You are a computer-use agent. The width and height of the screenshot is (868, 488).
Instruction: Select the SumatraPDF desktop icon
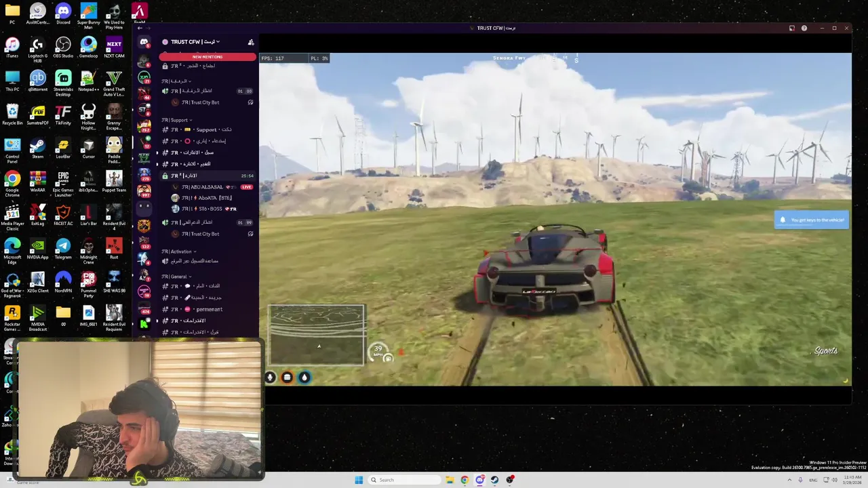tap(37, 114)
